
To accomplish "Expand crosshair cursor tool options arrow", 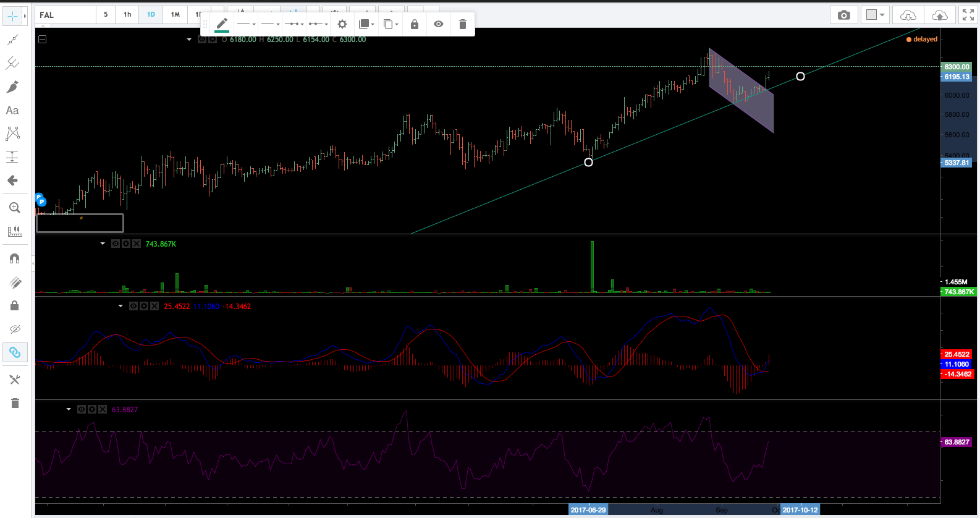I will coord(25,15).
